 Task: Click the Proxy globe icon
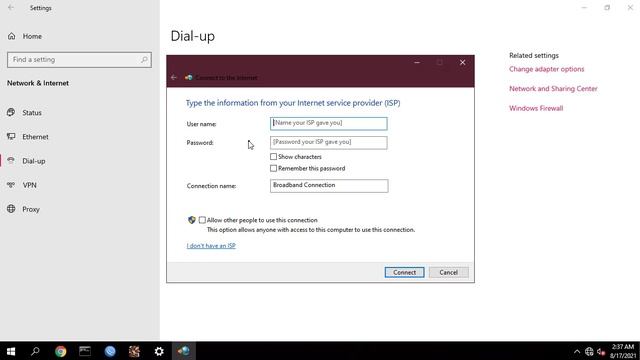click(x=11, y=209)
